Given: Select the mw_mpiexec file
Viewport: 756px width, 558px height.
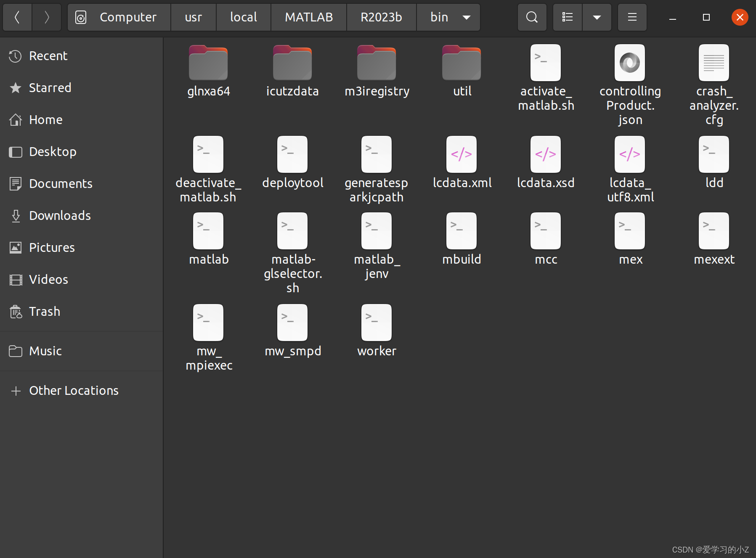Looking at the screenshot, I should click(x=208, y=338).
